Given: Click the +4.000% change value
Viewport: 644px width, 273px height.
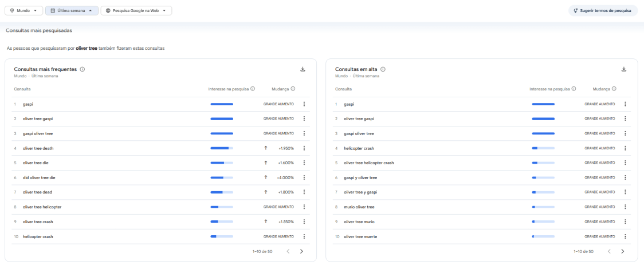Looking at the screenshot, I should pyautogui.click(x=286, y=178).
